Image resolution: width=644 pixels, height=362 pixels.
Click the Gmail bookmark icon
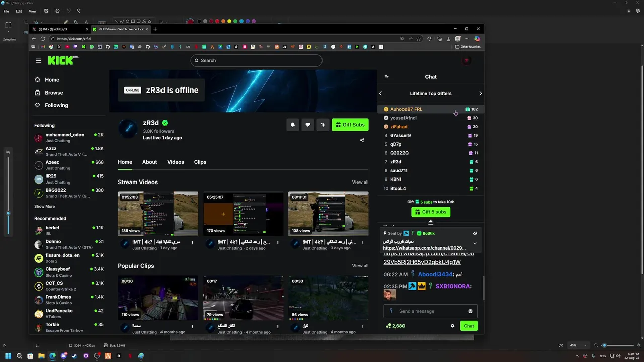point(42,47)
